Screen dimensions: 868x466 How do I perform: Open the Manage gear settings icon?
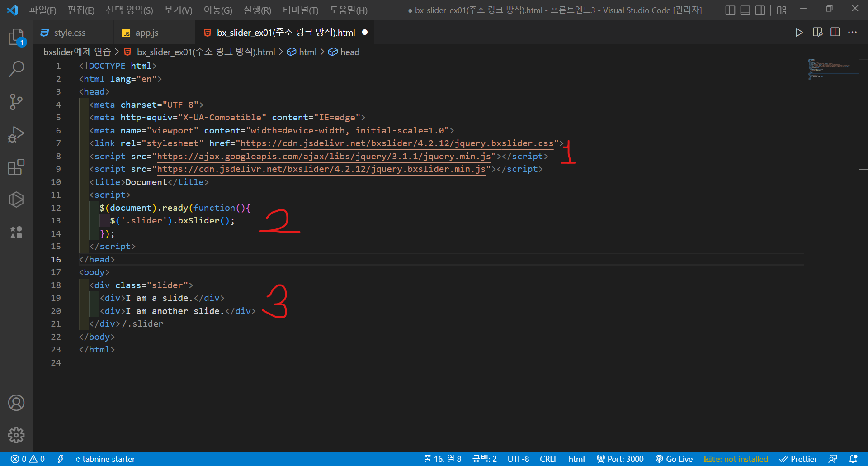point(16,435)
